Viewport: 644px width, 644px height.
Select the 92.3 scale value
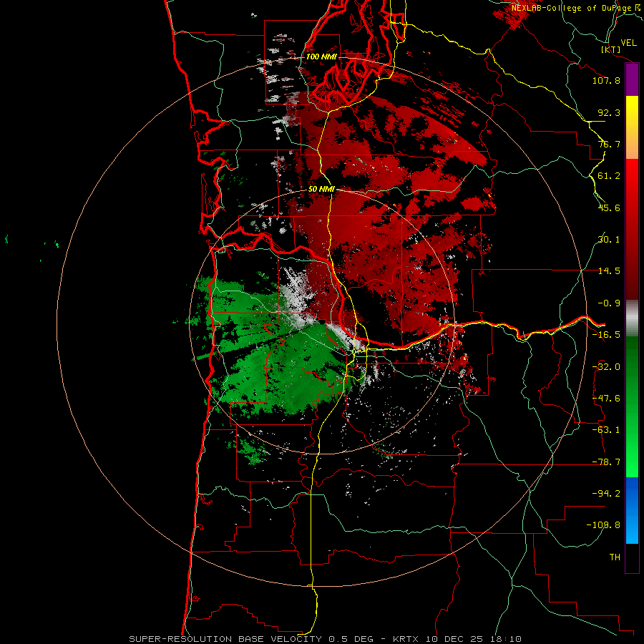609,112
